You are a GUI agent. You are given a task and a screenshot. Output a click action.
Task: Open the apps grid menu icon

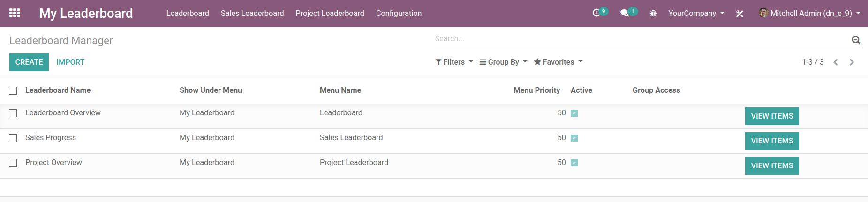click(x=15, y=13)
